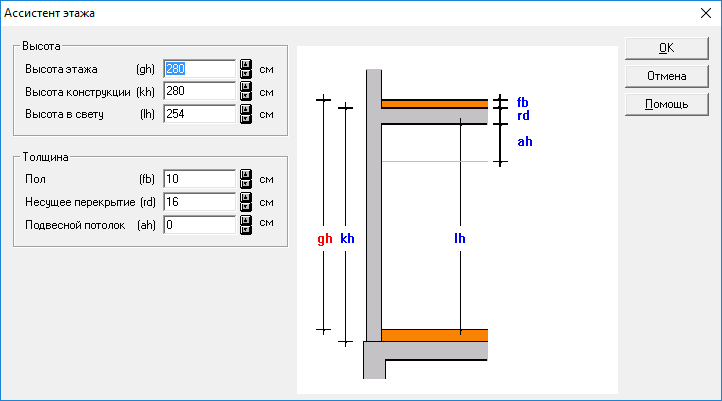
Task: Increment the Пол (fb) thickness spinner
Action: pyautogui.click(x=245, y=174)
